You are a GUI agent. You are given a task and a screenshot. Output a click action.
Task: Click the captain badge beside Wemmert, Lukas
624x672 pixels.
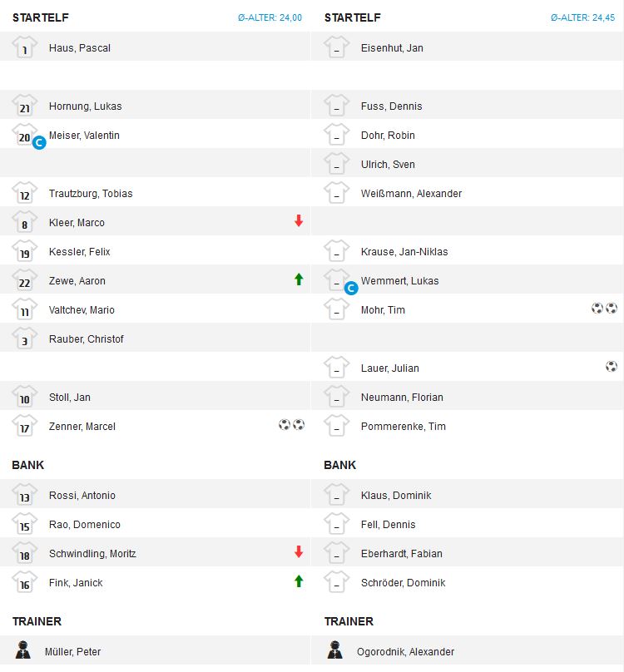[351, 288]
